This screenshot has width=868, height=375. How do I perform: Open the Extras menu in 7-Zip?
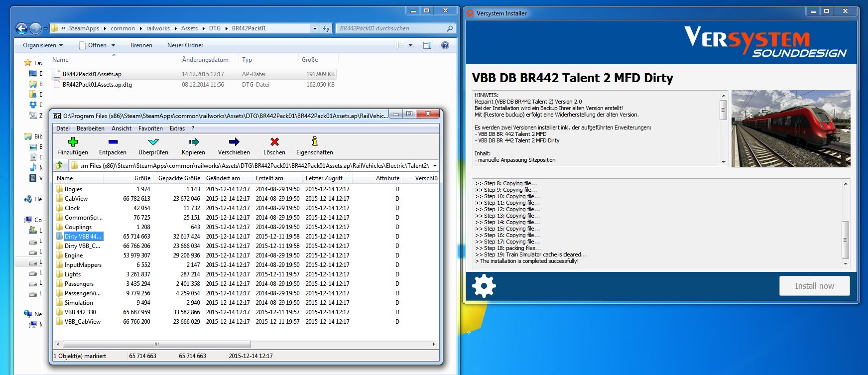point(177,128)
